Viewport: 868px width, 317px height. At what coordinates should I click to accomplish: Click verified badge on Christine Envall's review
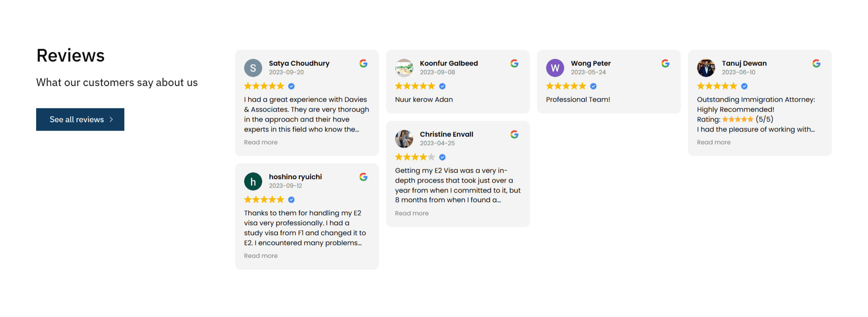pyautogui.click(x=443, y=157)
